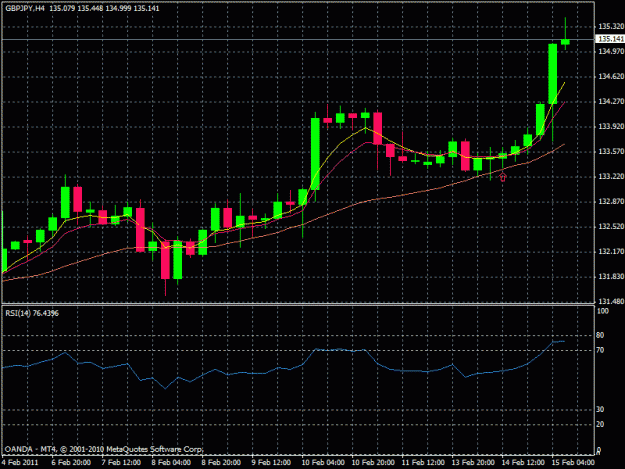Select the tall green candle at 10 Feb 04:00
This screenshot has height=469, width=625.
[315, 153]
